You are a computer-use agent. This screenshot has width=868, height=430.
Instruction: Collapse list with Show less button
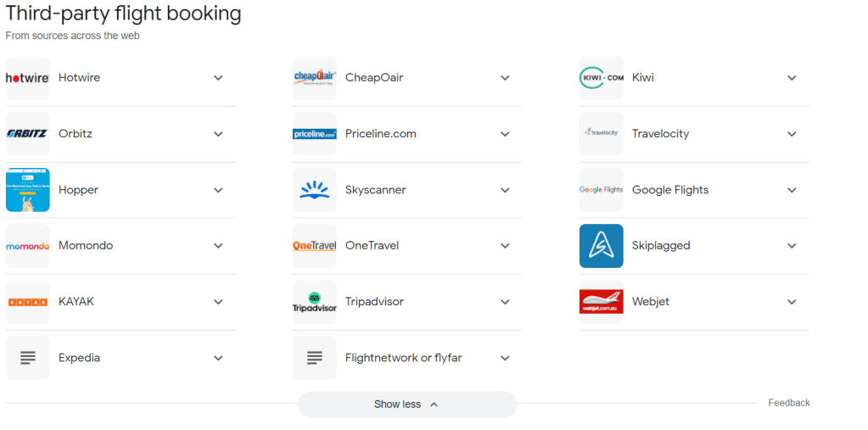click(x=406, y=405)
